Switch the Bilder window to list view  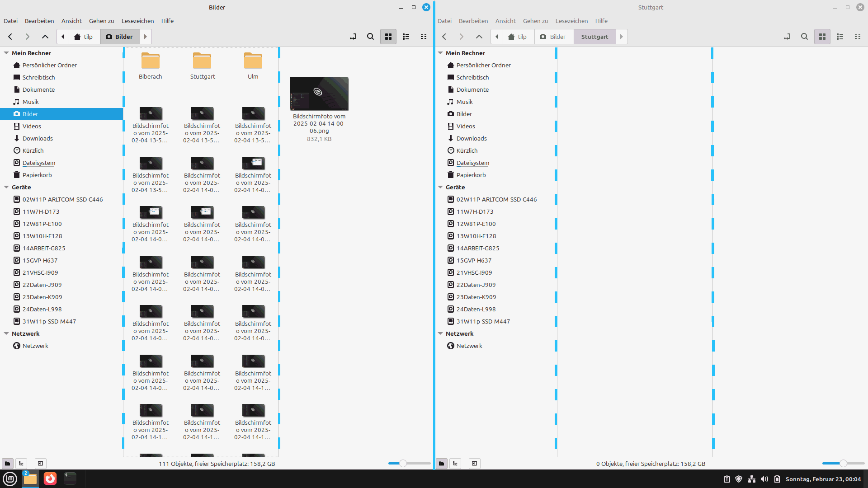[x=406, y=37]
